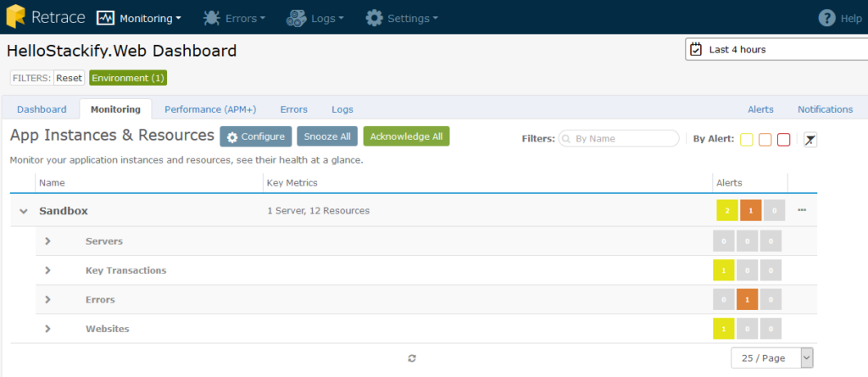Open the Last 4 hours time range

(x=776, y=49)
